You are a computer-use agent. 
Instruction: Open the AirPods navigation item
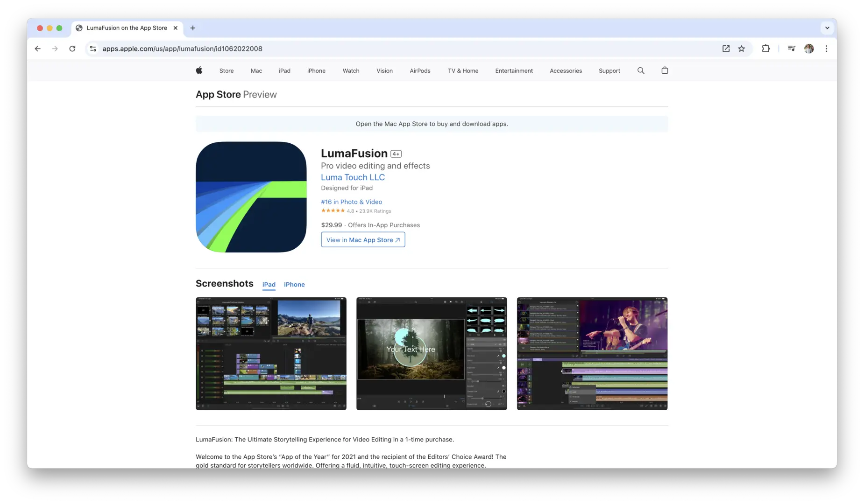tap(420, 71)
